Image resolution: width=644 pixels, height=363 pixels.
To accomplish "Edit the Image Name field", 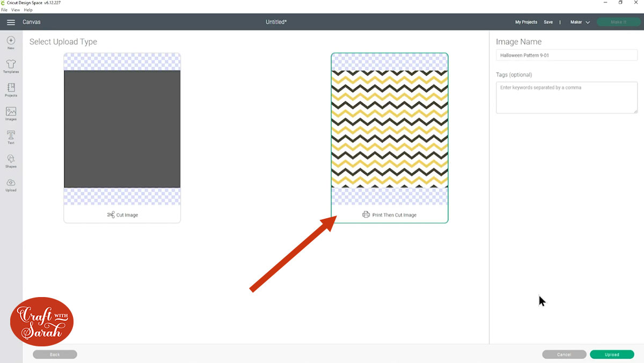I will [x=567, y=55].
